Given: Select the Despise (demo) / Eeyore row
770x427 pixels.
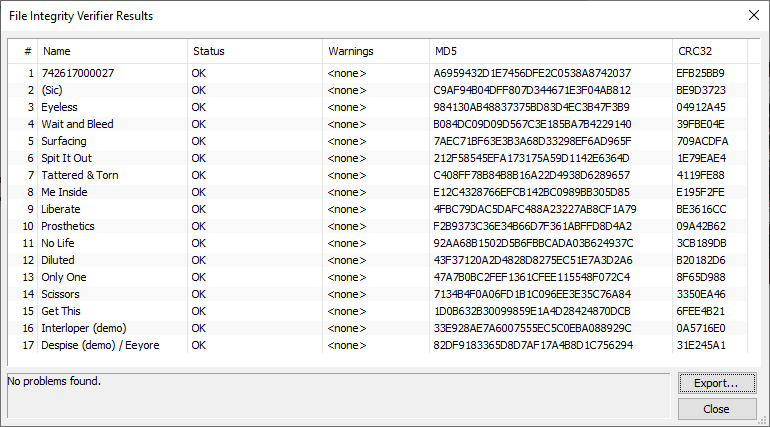Looking at the screenshot, I should pyautogui.click(x=100, y=345).
